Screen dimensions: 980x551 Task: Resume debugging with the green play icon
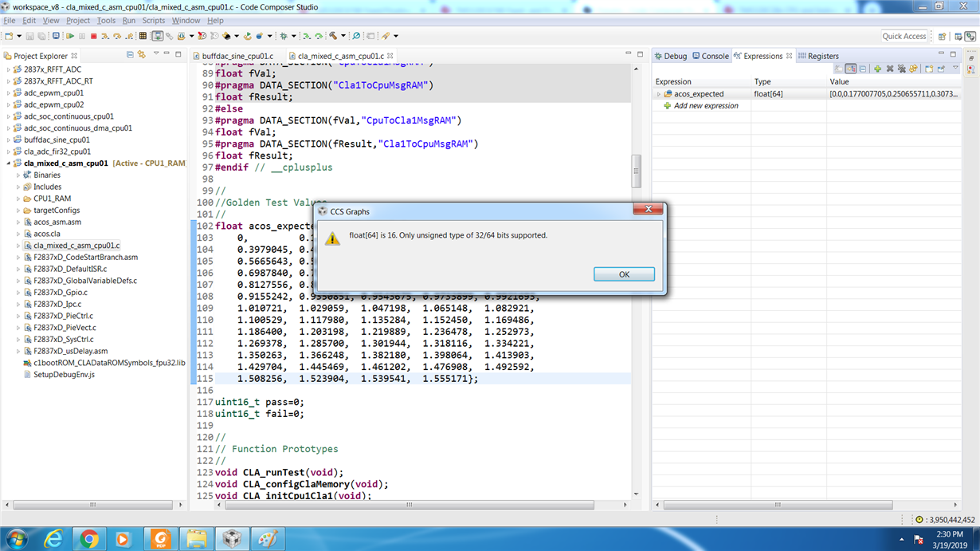71,36
